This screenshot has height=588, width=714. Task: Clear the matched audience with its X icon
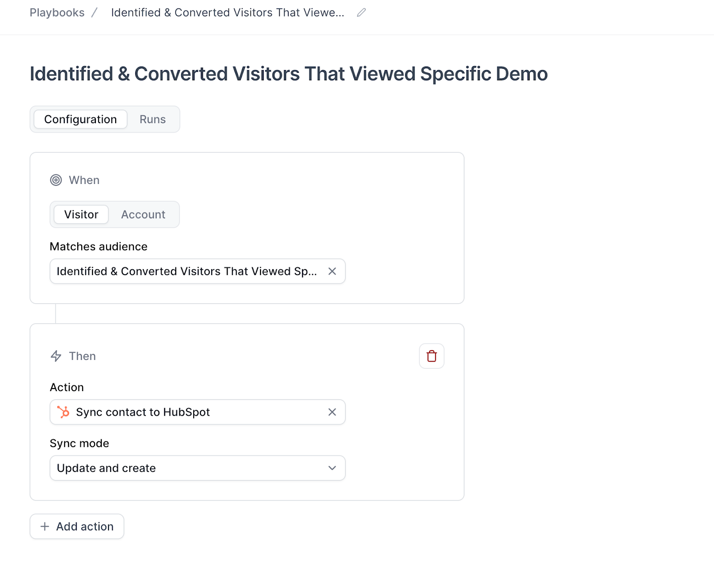tap(332, 271)
